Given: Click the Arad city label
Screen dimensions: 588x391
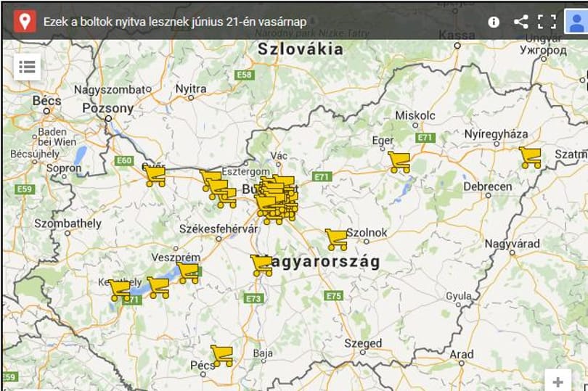Looking at the screenshot, I should pyautogui.click(x=462, y=354).
